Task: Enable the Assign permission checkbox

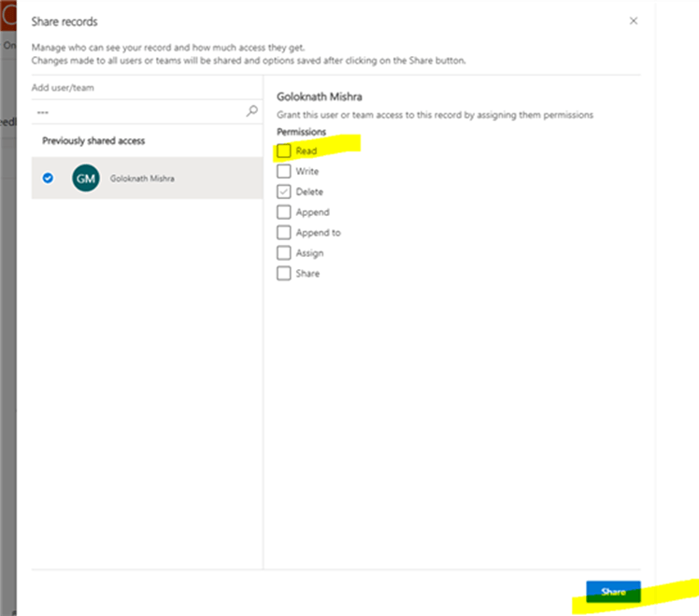Action: click(x=284, y=253)
